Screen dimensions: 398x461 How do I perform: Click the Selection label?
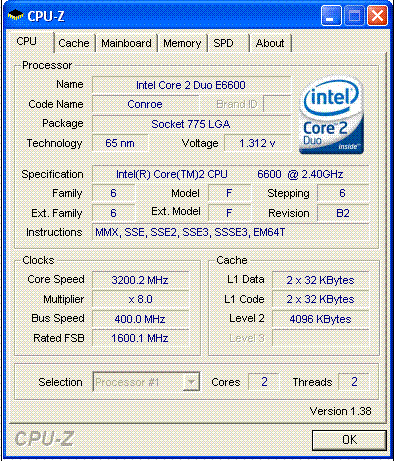coord(60,382)
